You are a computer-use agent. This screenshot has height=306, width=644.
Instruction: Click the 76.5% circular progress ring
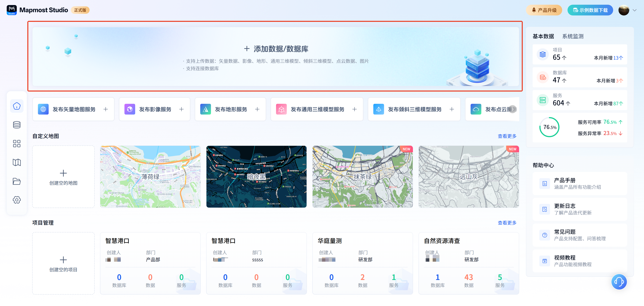549,127
